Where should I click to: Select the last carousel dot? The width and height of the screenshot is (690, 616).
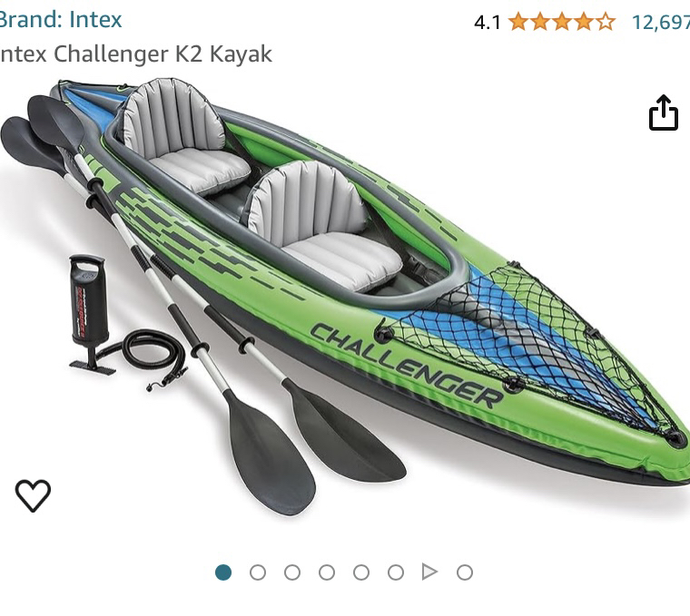[465, 572]
